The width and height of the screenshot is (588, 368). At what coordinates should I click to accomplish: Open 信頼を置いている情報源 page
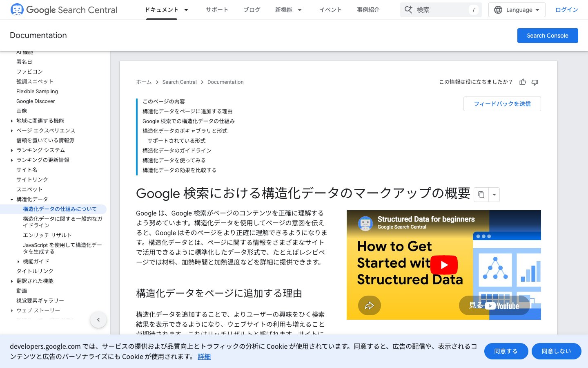pos(45,140)
